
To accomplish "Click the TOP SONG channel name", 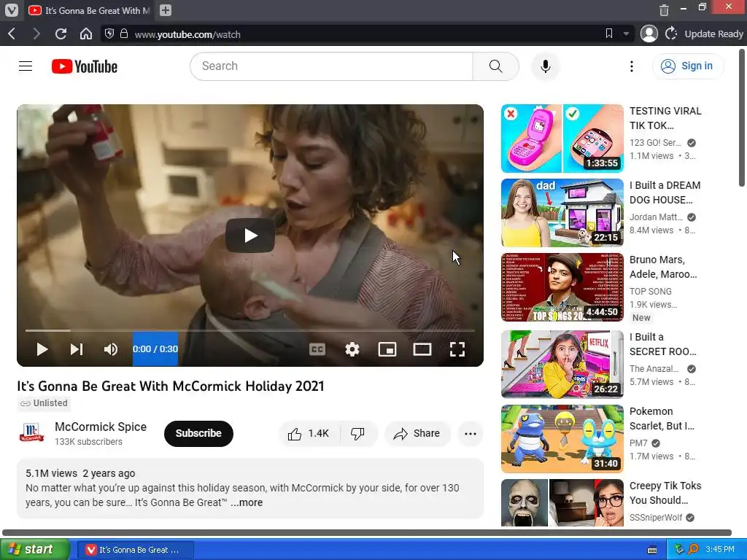I will point(650,291).
